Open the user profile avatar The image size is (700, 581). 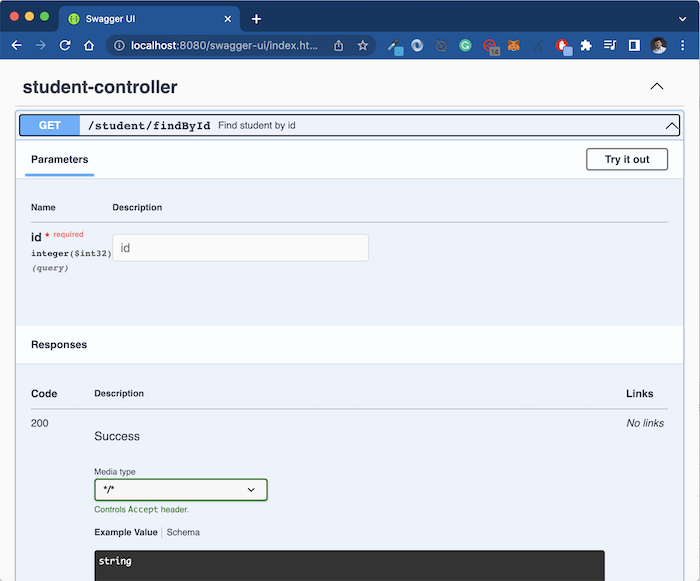click(x=658, y=45)
